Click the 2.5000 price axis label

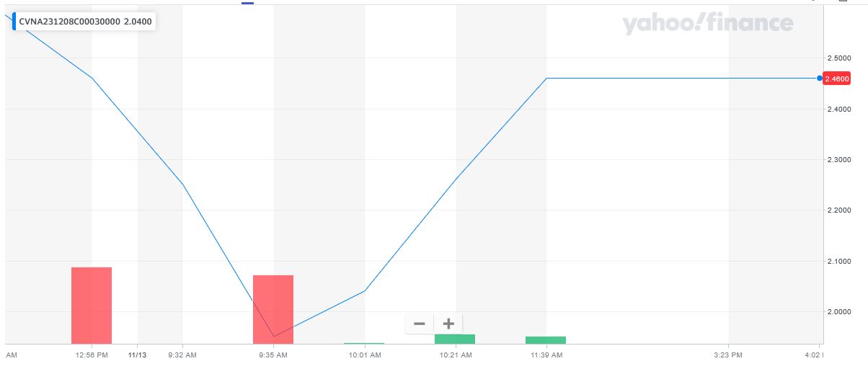click(840, 58)
